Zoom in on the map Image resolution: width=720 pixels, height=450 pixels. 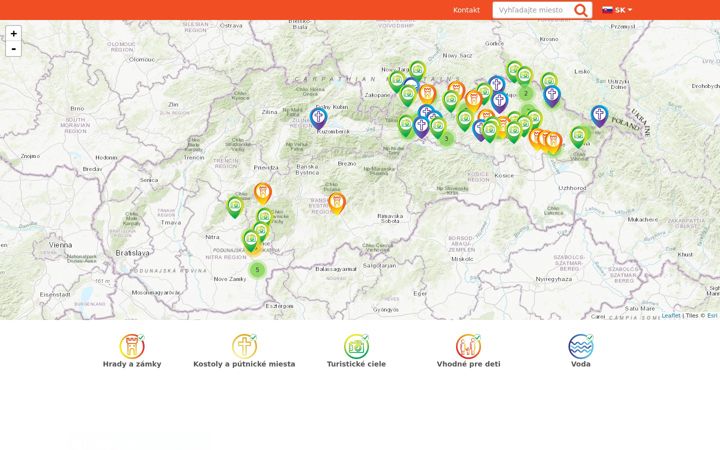pos(13,34)
